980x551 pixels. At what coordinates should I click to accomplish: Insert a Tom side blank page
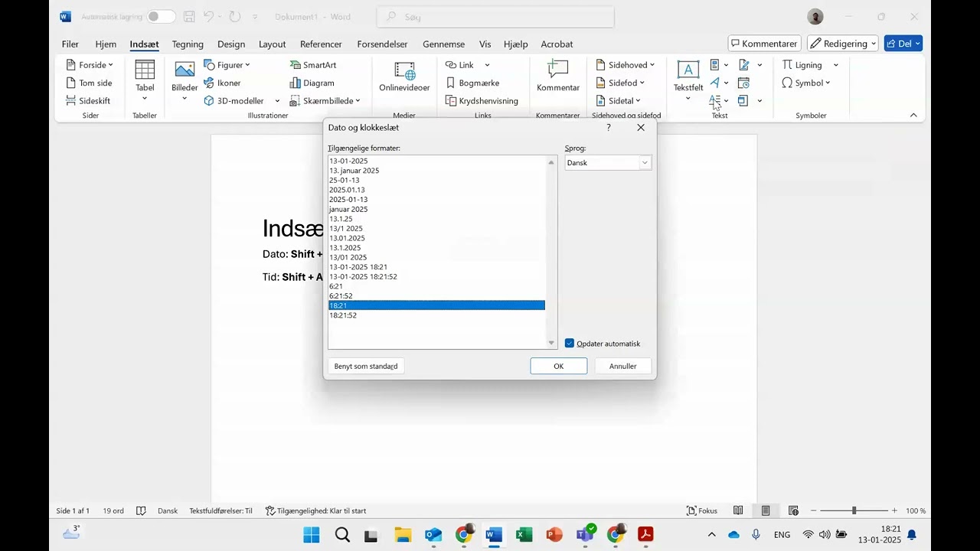(x=89, y=83)
